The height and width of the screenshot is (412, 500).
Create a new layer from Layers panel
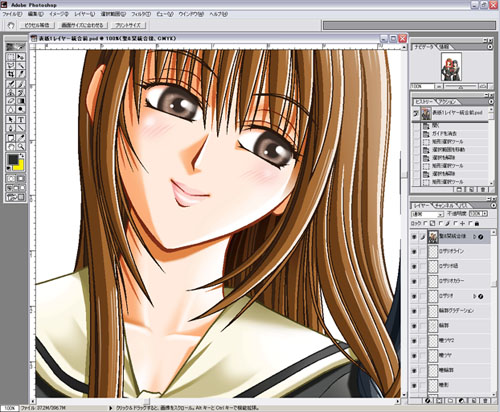[474, 401]
